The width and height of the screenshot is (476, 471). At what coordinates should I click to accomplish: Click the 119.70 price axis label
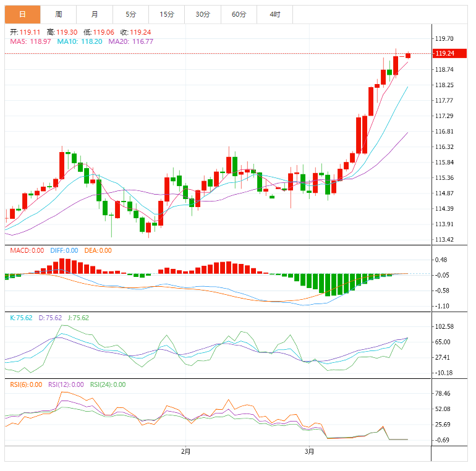click(x=444, y=38)
